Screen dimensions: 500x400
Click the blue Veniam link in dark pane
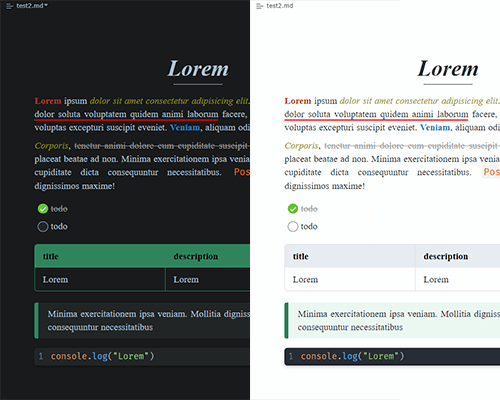click(x=185, y=128)
